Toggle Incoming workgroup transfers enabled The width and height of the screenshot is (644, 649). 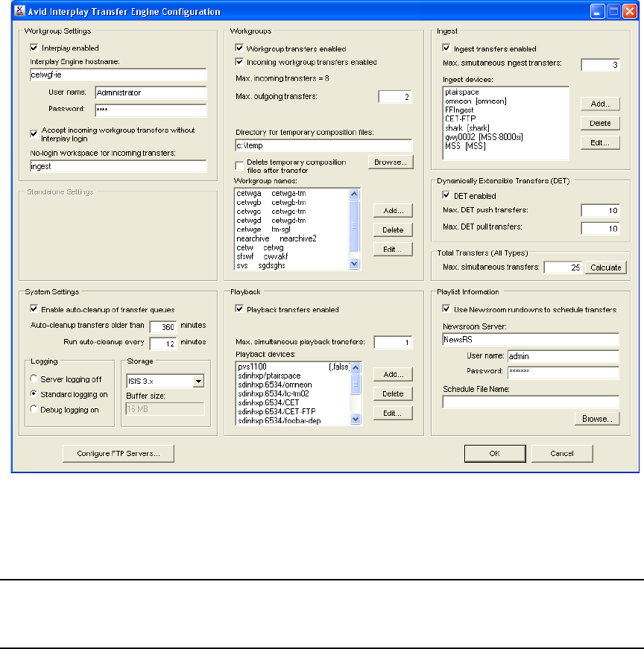tap(239, 62)
